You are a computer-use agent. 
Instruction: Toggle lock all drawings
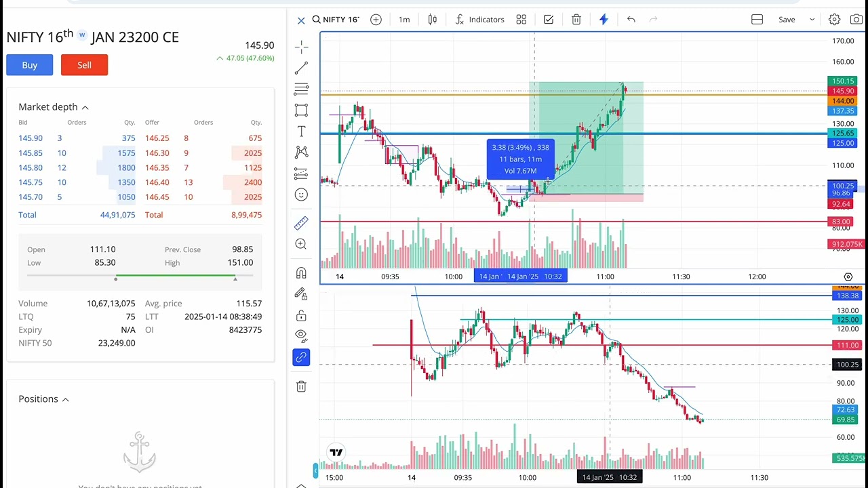(302, 316)
